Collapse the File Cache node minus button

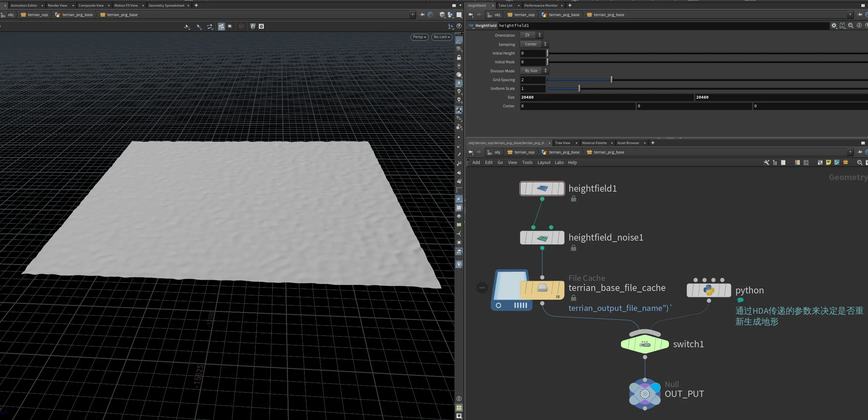pyautogui.click(x=482, y=288)
